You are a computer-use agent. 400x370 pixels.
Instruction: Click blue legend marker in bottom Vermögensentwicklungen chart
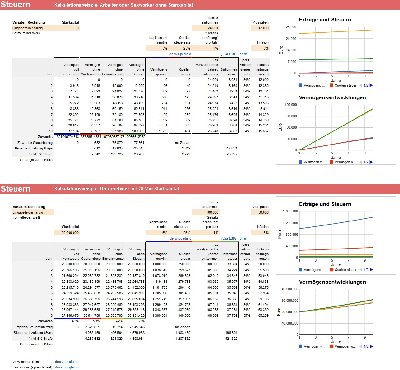tap(301, 347)
